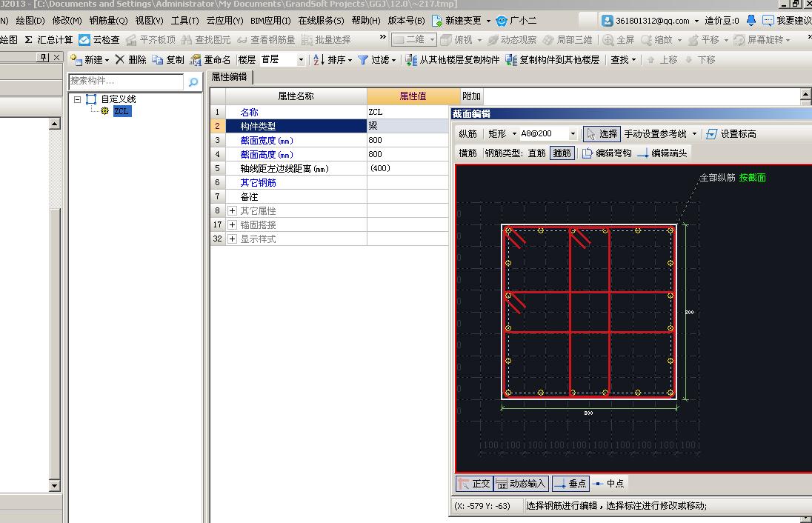
Task: Click 删除 delete X icon
Action: (119, 59)
